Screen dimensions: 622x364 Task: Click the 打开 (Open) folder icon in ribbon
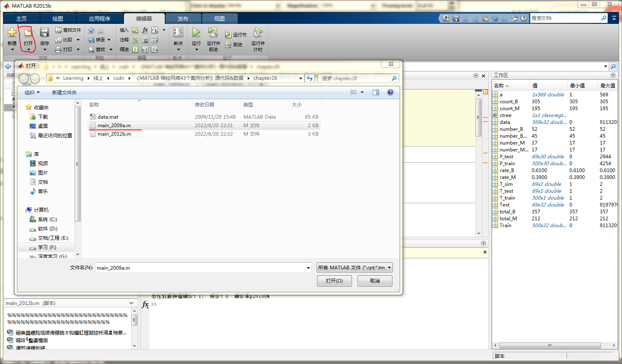[x=28, y=32]
